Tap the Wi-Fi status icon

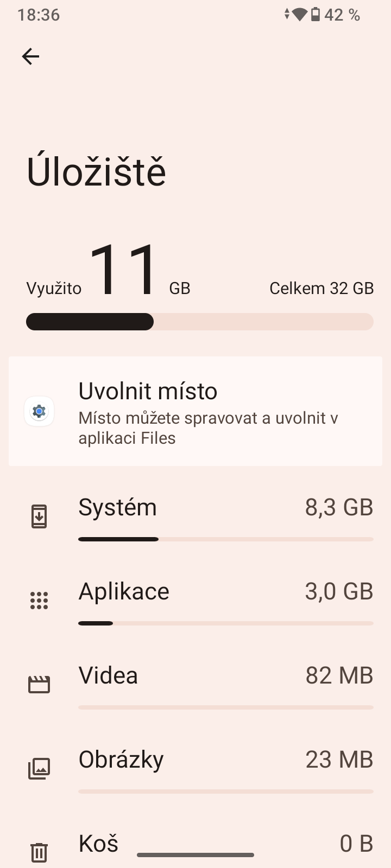(x=299, y=15)
